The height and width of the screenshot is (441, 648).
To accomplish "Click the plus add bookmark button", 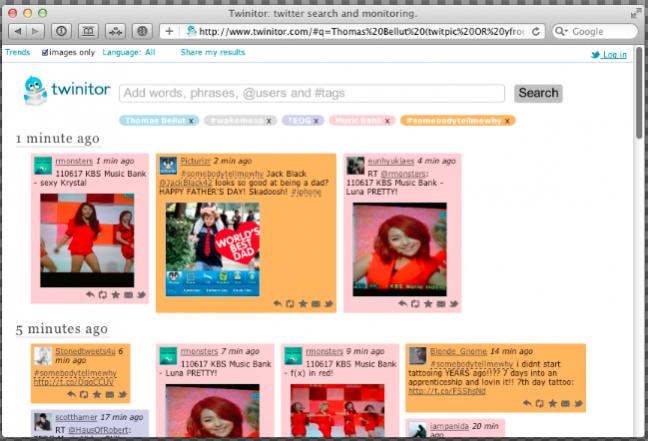I will [169, 31].
